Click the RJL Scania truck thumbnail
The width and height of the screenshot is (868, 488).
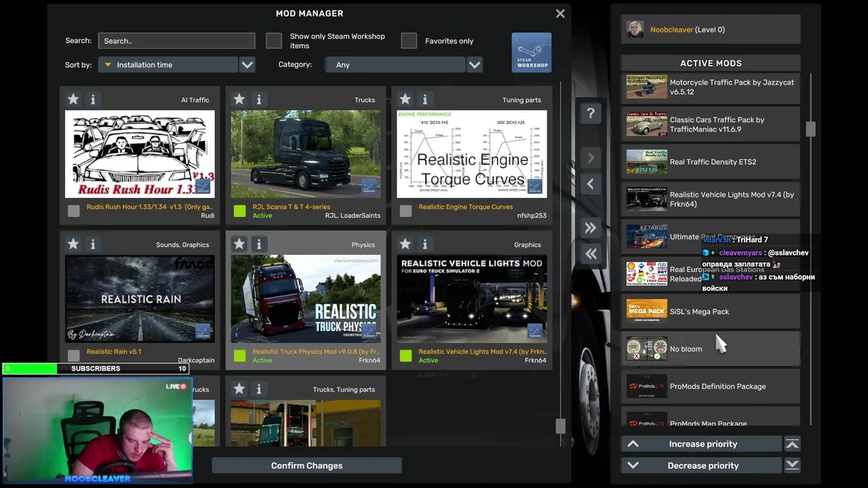306,154
